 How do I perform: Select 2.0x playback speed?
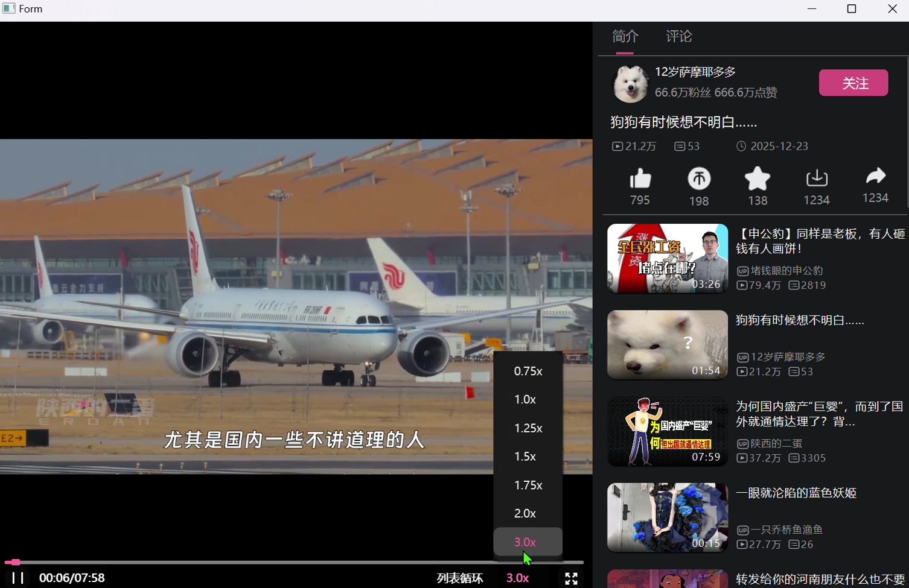[x=528, y=513]
